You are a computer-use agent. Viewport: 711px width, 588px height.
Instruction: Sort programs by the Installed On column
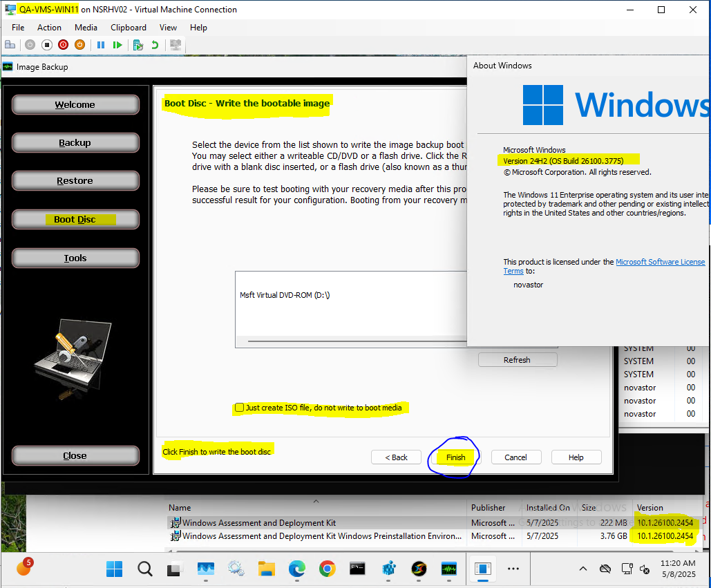(548, 508)
